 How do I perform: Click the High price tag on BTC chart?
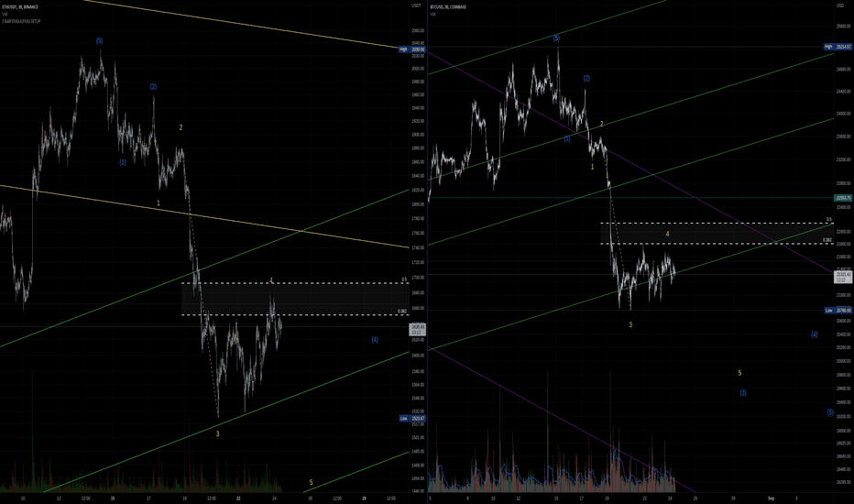[838, 47]
